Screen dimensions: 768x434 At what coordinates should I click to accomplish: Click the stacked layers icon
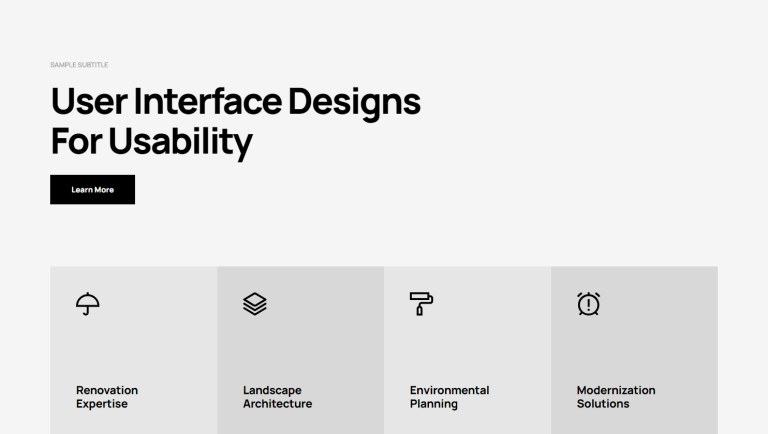pyautogui.click(x=255, y=304)
